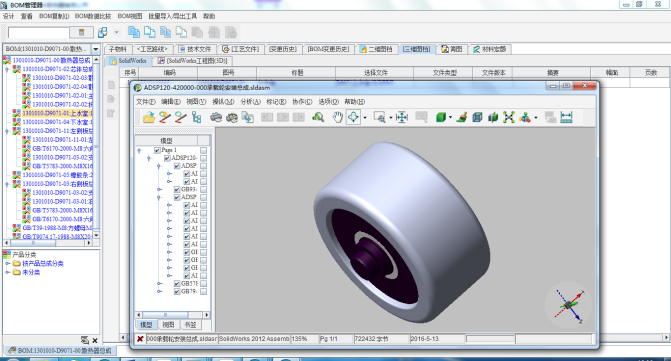Click the paint brush icon
Image resolution: width=671 pixels, height=361 pixels.
pos(461,117)
